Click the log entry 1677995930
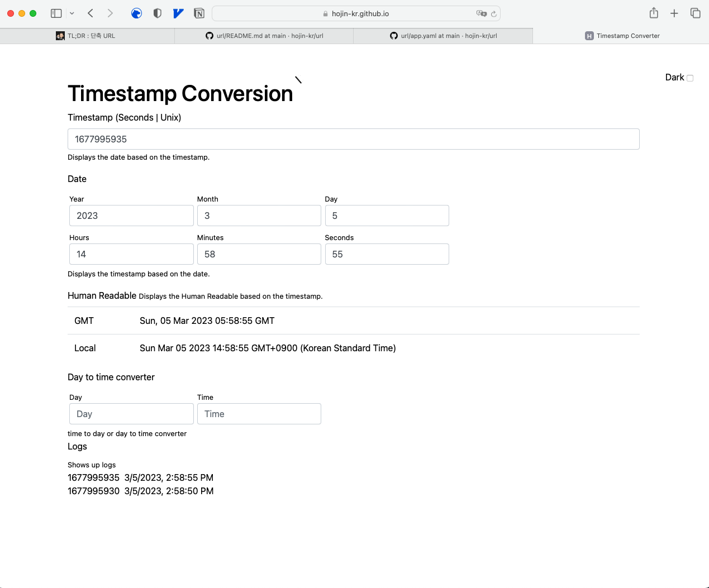This screenshot has width=709, height=588. point(140,491)
